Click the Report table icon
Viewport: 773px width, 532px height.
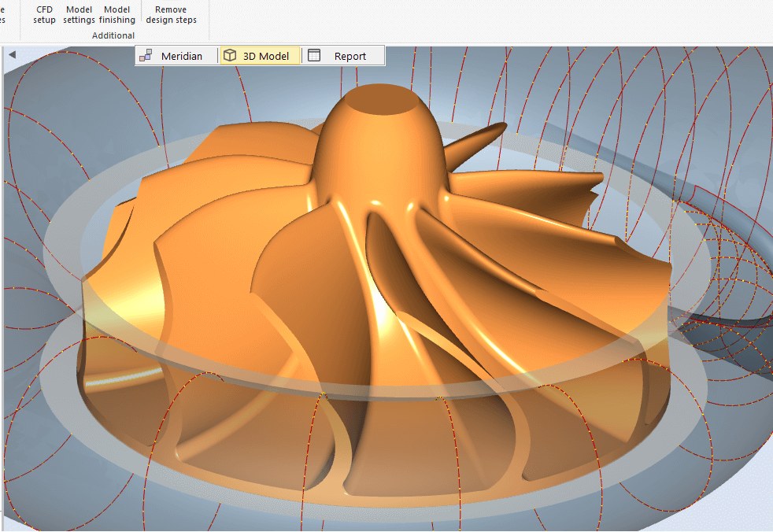point(314,55)
